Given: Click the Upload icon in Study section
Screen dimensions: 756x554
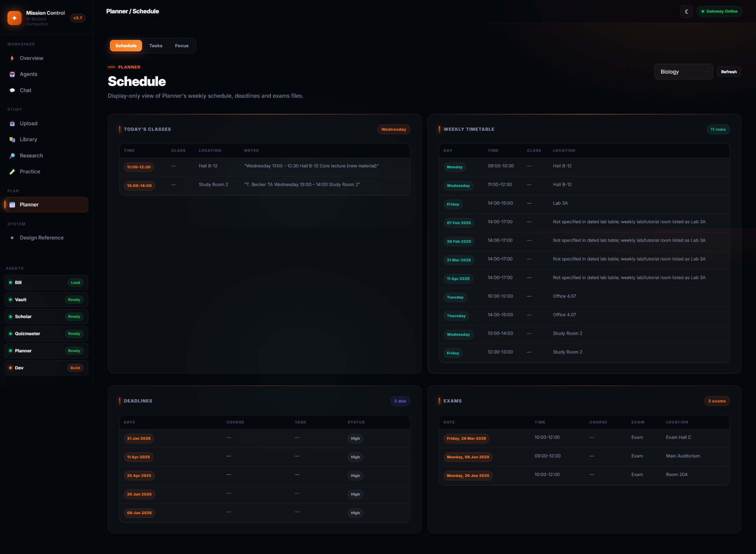Looking at the screenshot, I should click(x=12, y=124).
